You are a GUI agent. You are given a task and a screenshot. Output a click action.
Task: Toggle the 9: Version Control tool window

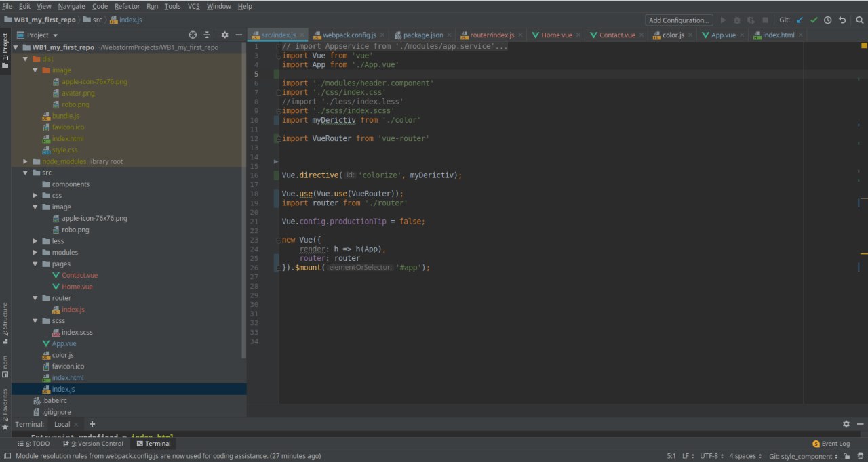pyautogui.click(x=92, y=444)
